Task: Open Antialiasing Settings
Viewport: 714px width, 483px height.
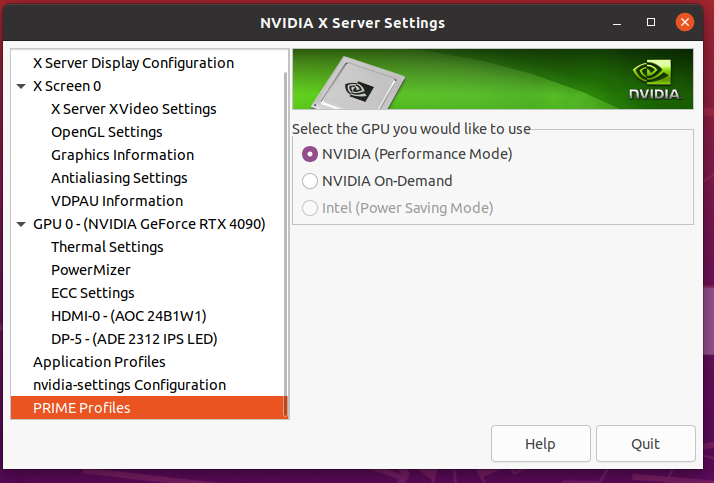Action: [119, 178]
